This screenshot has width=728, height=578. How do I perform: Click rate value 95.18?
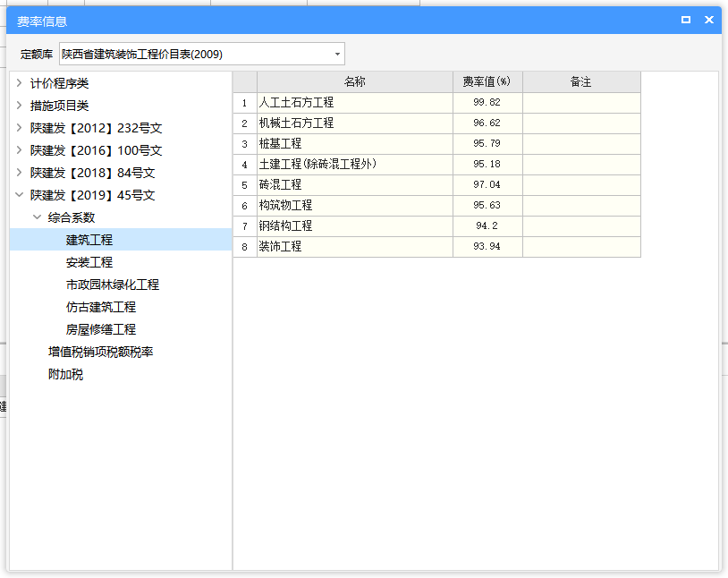[x=487, y=164]
